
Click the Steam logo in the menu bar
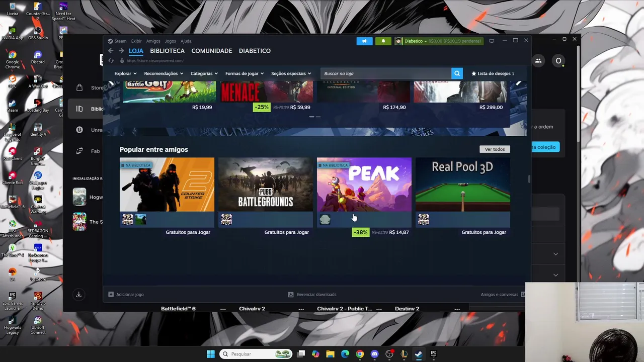pyautogui.click(x=110, y=41)
